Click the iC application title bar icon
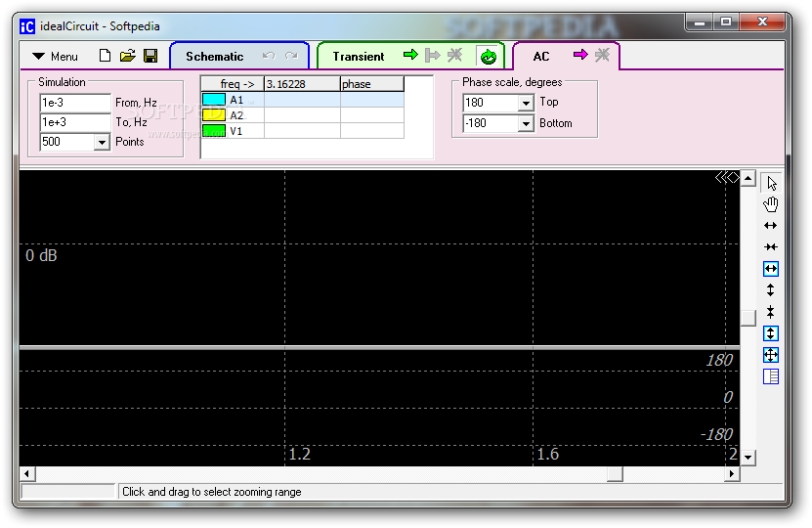812x528 pixels. tap(27, 25)
